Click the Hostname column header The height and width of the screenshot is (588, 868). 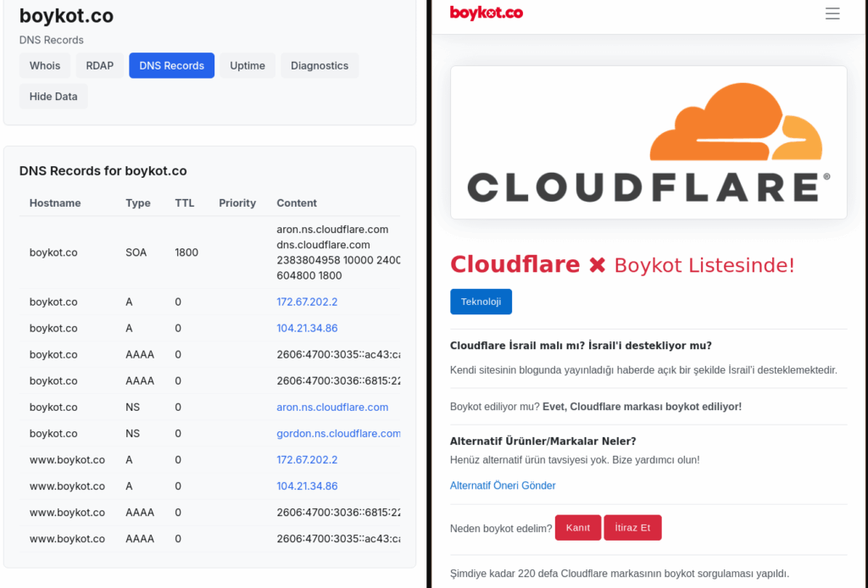click(55, 203)
